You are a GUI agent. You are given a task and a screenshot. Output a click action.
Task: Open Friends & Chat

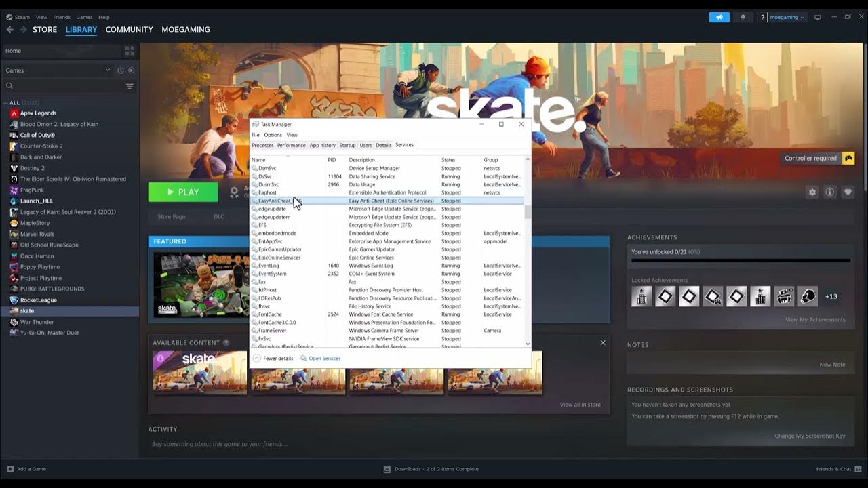pyautogui.click(x=838, y=469)
